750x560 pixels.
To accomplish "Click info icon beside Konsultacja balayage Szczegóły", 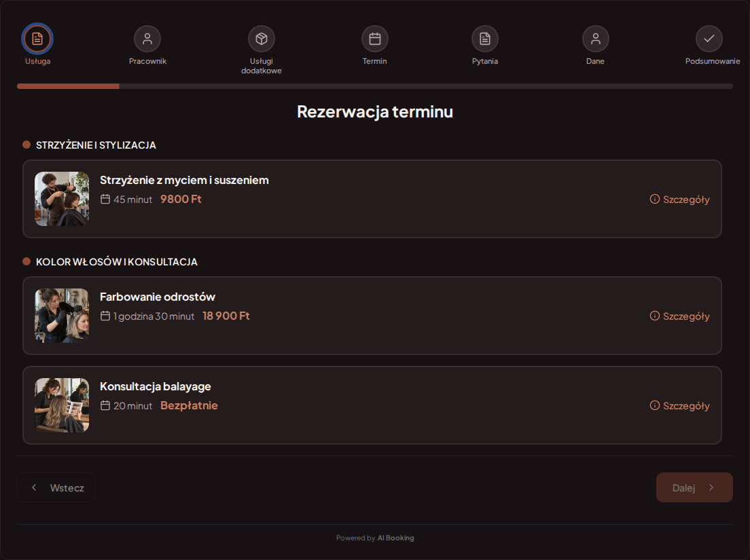I will point(655,405).
